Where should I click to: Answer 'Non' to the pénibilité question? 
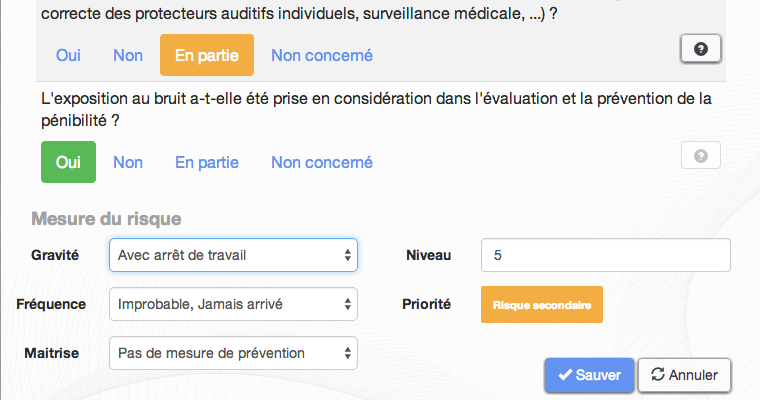pos(128,162)
